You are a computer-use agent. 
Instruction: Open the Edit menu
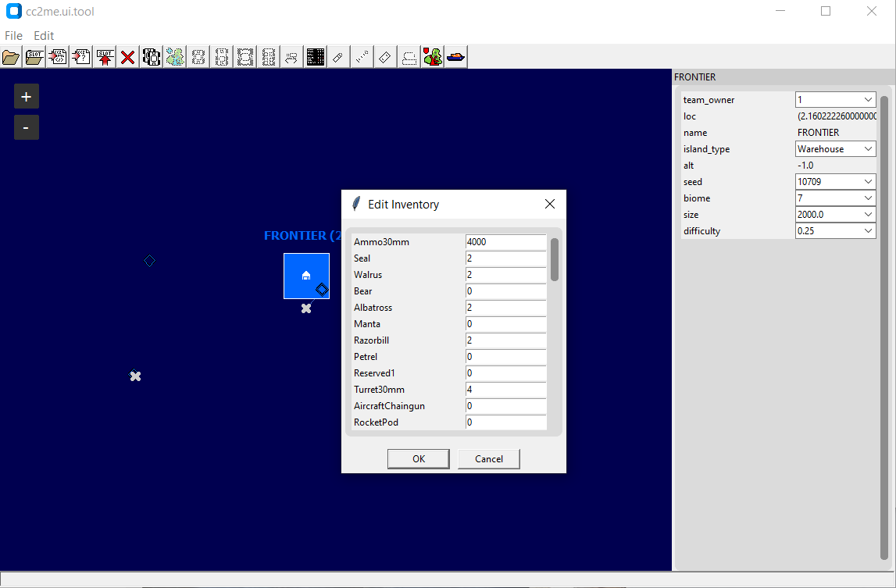pyautogui.click(x=44, y=35)
